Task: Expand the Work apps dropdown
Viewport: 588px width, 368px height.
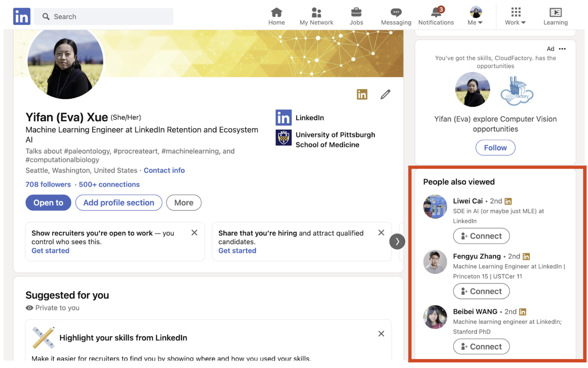Action: pos(515,16)
